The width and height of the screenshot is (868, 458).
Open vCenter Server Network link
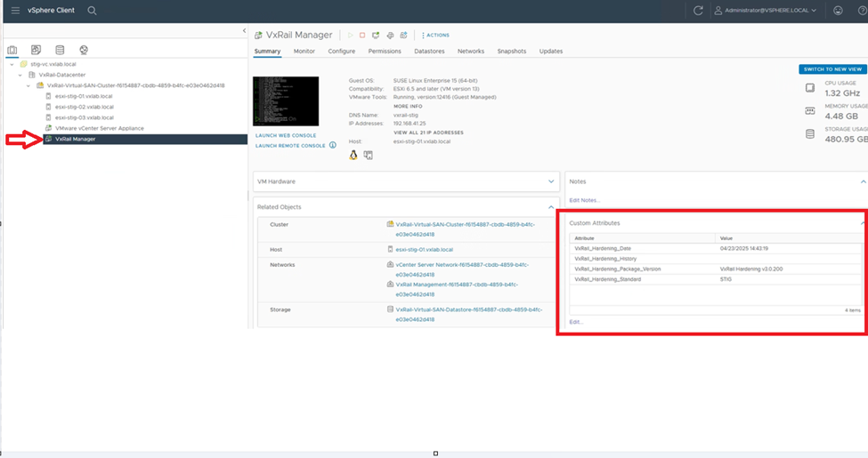[462, 269]
